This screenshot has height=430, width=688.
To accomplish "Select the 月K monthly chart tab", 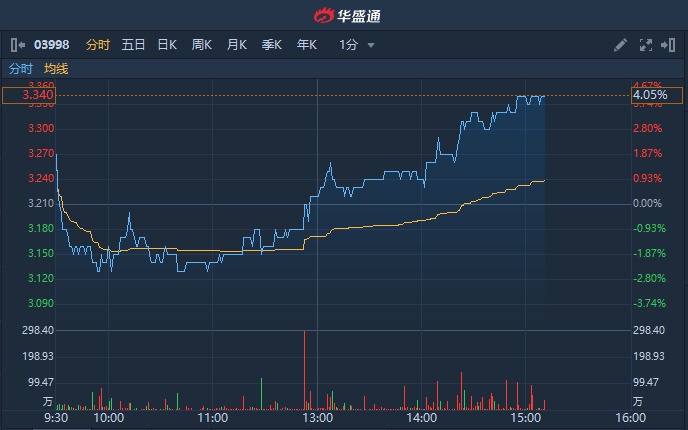I will pyautogui.click(x=237, y=45).
